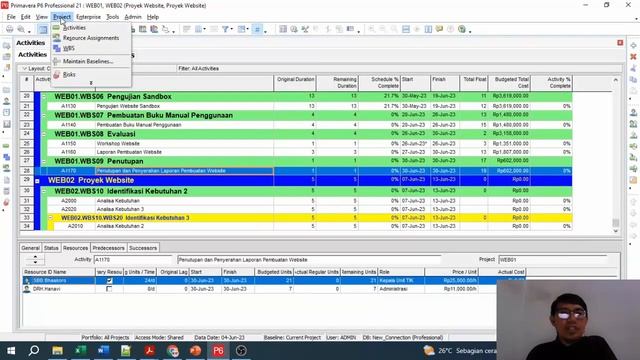The height and width of the screenshot is (360, 640).
Task: Click the table scrollbar's down arrow
Action: coord(616,231)
